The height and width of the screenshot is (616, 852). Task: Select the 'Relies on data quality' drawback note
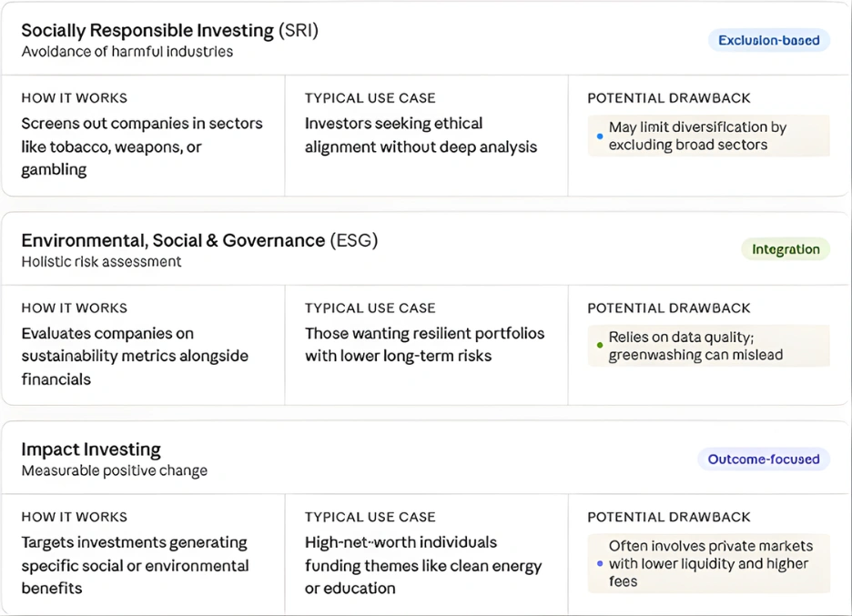[x=709, y=346]
